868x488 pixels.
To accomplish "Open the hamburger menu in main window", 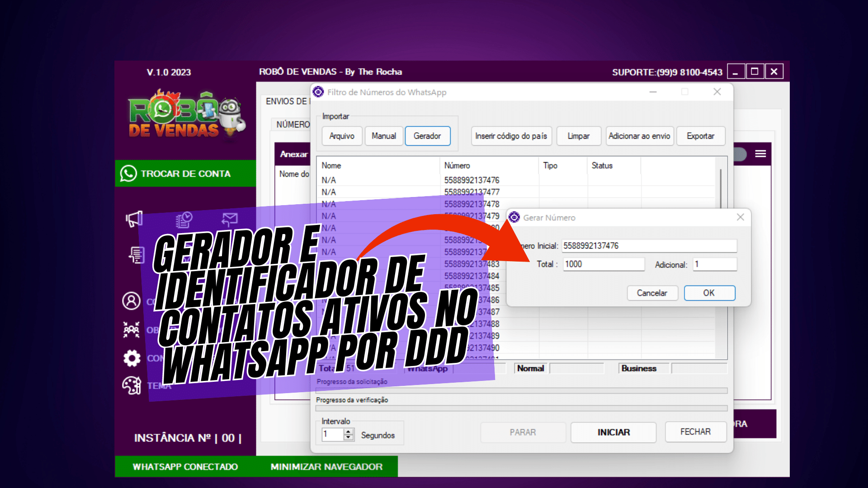I will click(x=760, y=154).
